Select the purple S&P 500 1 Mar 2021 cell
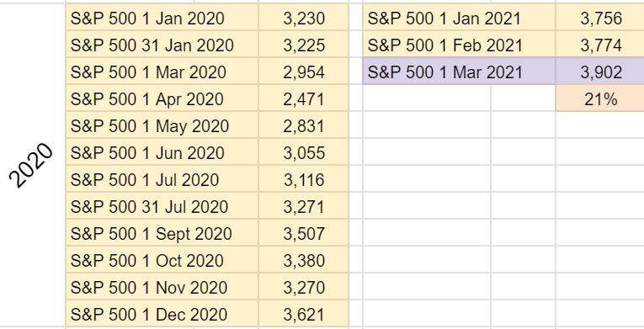 tap(459, 72)
